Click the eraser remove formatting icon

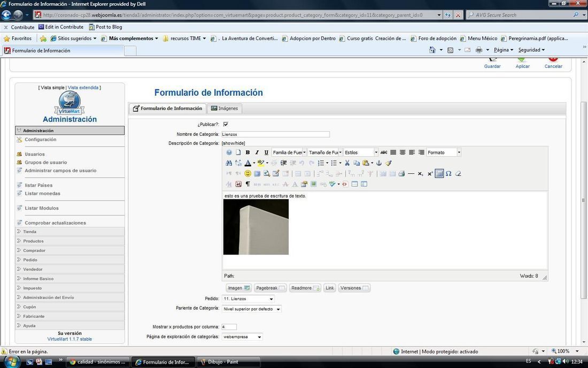(458, 174)
